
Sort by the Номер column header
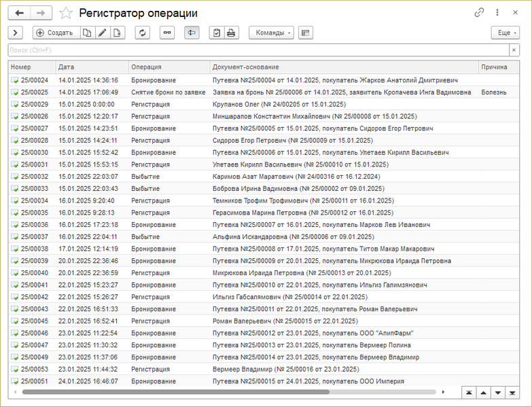coord(32,67)
